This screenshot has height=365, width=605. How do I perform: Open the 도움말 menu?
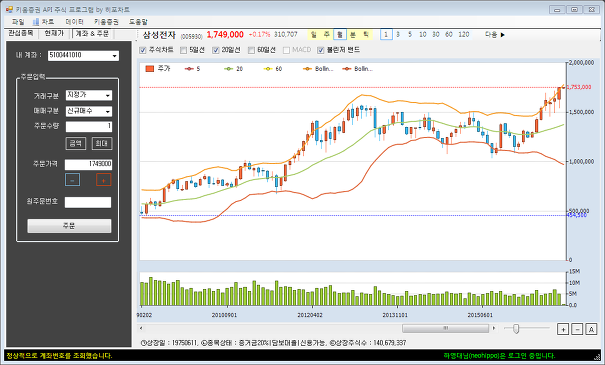coord(138,22)
